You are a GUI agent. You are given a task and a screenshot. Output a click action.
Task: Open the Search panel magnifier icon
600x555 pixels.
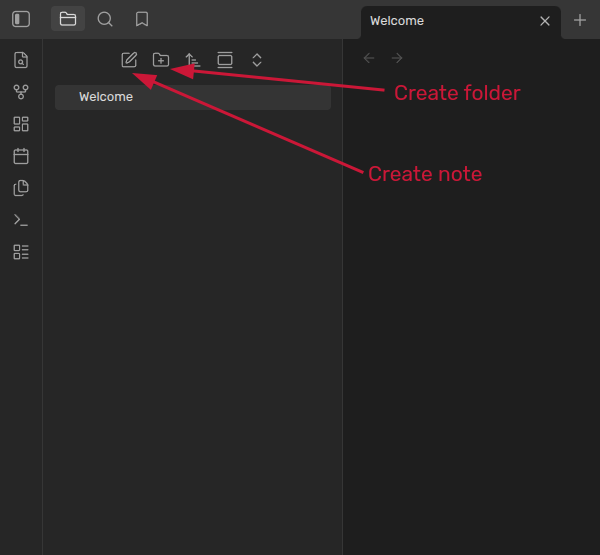(x=105, y=19)
